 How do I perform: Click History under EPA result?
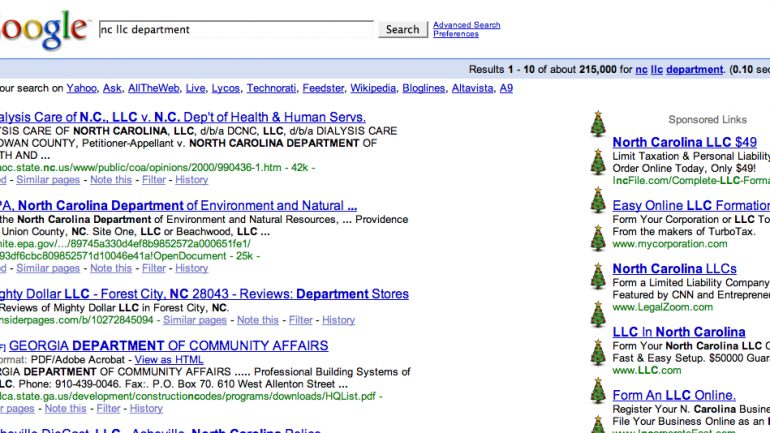coord(192,268)
